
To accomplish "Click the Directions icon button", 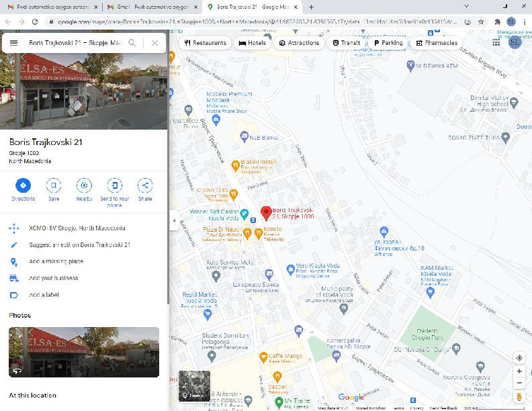I will point(23,185).
